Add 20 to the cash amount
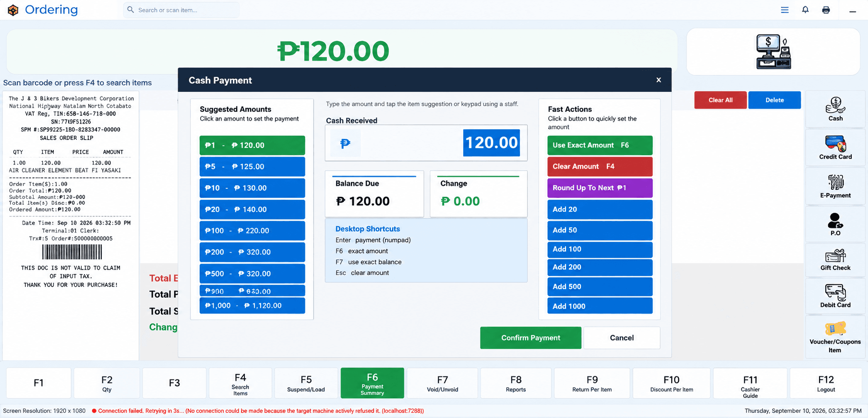The width and height of the screenshot is (868, 418). tap(600, 209)
